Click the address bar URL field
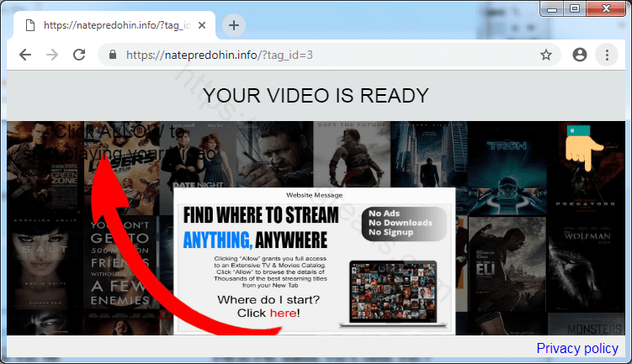This screenshot has width=632, height=364. tap(320, 55)
